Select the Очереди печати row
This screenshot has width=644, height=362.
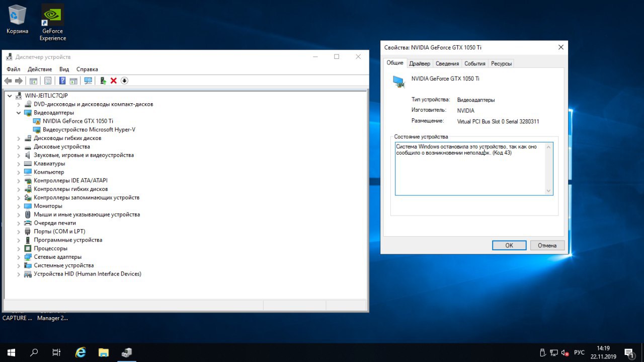click(55, 223)
